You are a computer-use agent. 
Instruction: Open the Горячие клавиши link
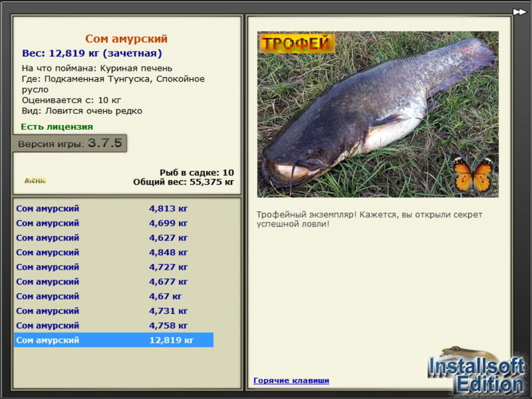[x=291, y=380]
